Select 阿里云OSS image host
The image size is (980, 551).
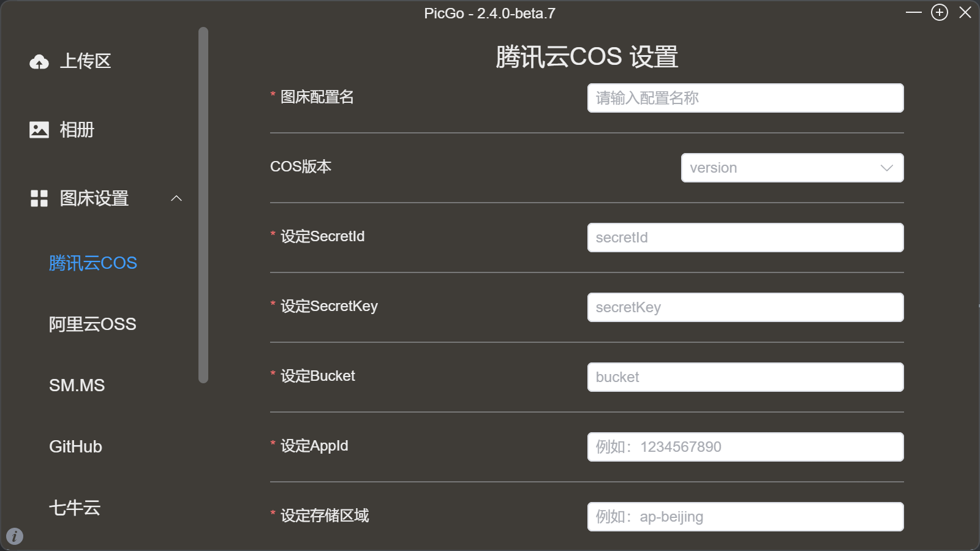point(92,324)
